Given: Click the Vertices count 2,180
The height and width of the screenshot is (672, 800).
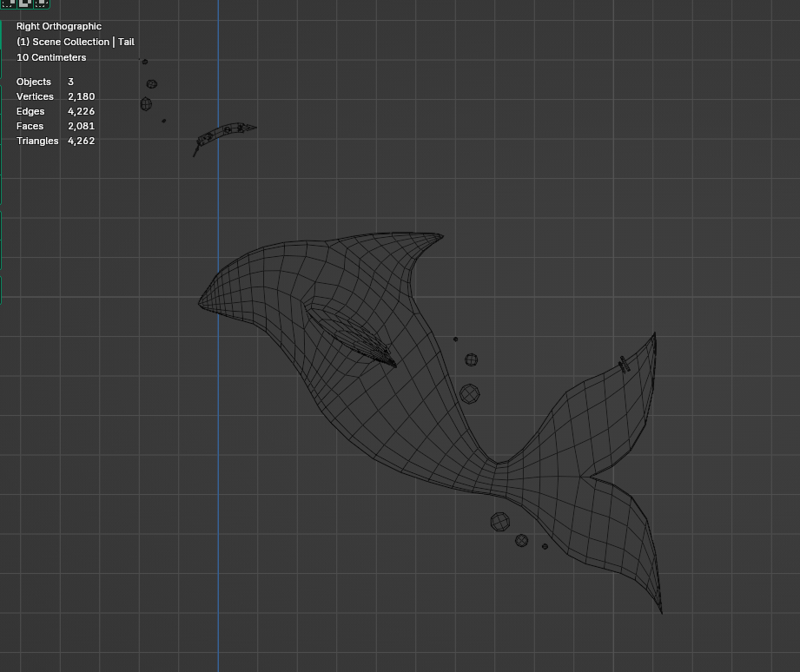Looking at the screenshot, I should [81, 96].
